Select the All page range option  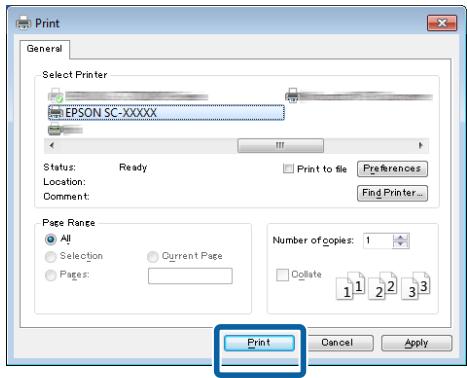51,239
